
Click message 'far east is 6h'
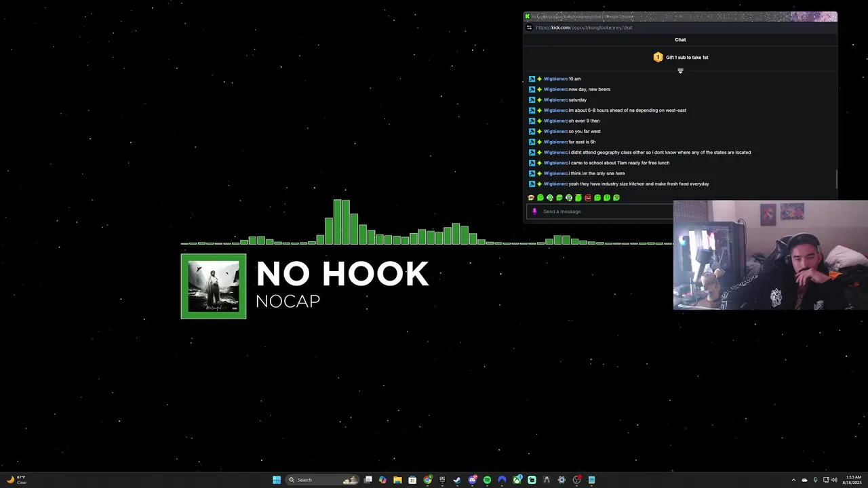pos(582,142)
